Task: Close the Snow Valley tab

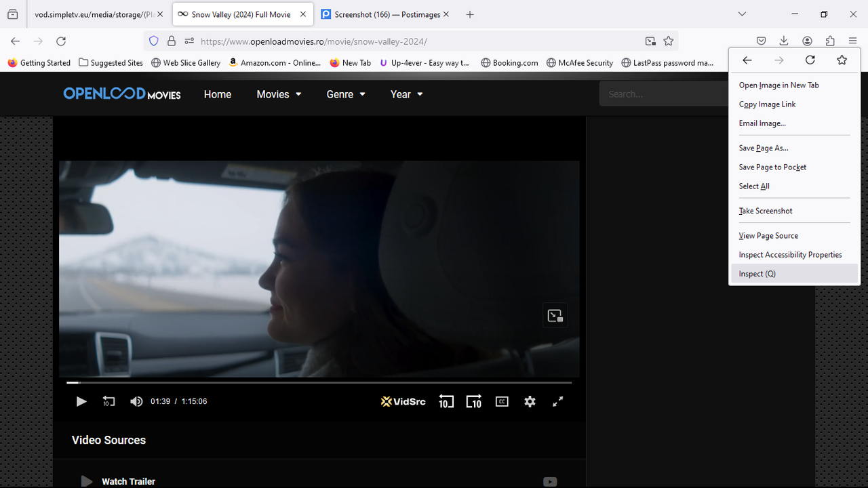Action: [x=303, y=14]
